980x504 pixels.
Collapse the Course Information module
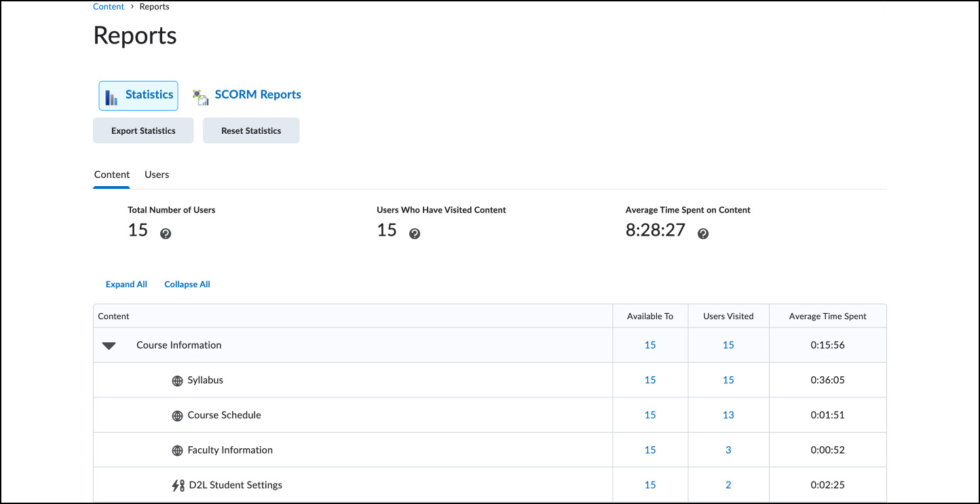click(109, 346)
